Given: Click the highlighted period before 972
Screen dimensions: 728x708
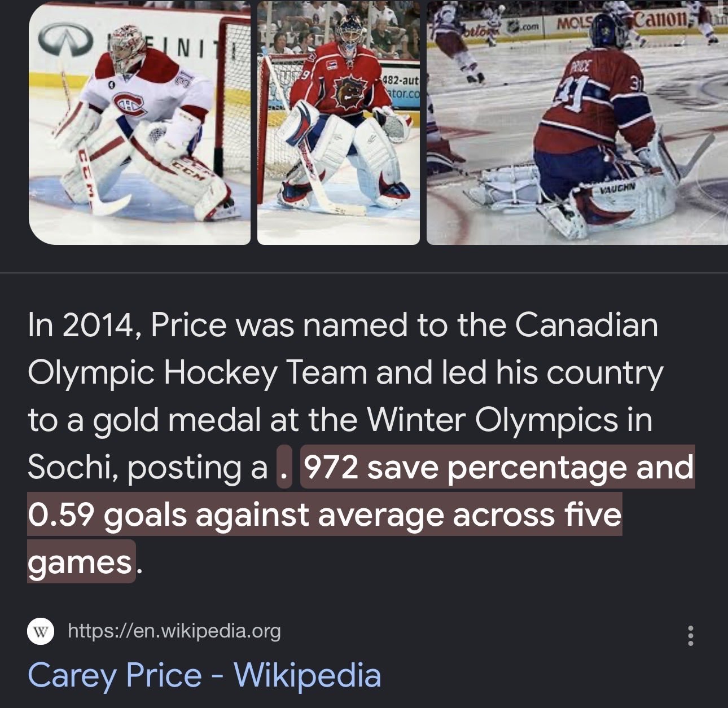Looking at the screenshot, I should point(284,468).
